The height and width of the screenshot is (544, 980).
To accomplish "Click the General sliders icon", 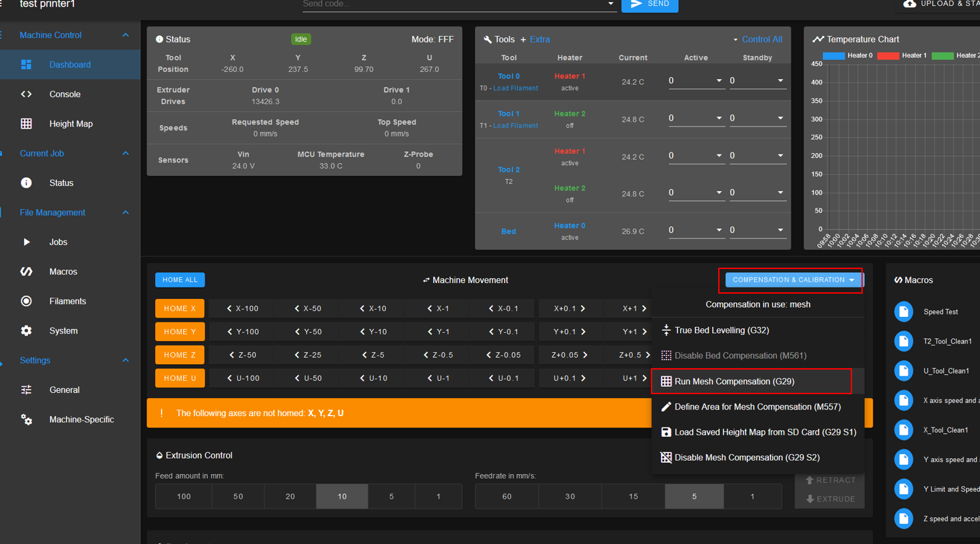I will (x=26, y=390).
